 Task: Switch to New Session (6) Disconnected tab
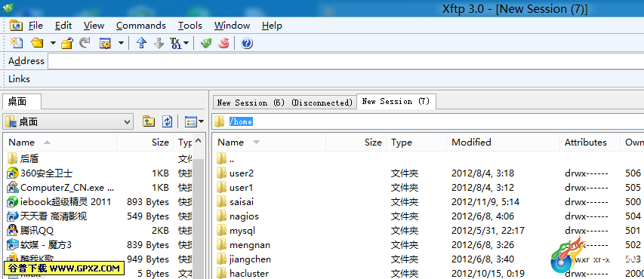[285, 103]
